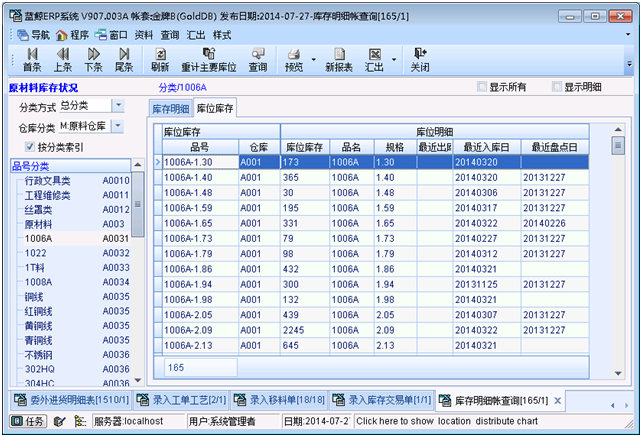The width and height of the screenshot is (642, 437).
Task: Sort by 库位库存 column header
Action: click(305, 147)
